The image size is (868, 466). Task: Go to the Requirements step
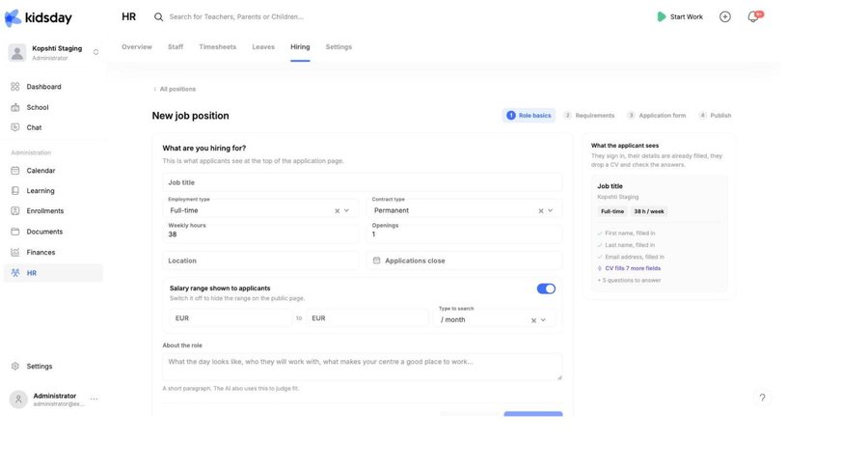click(589, 115)
